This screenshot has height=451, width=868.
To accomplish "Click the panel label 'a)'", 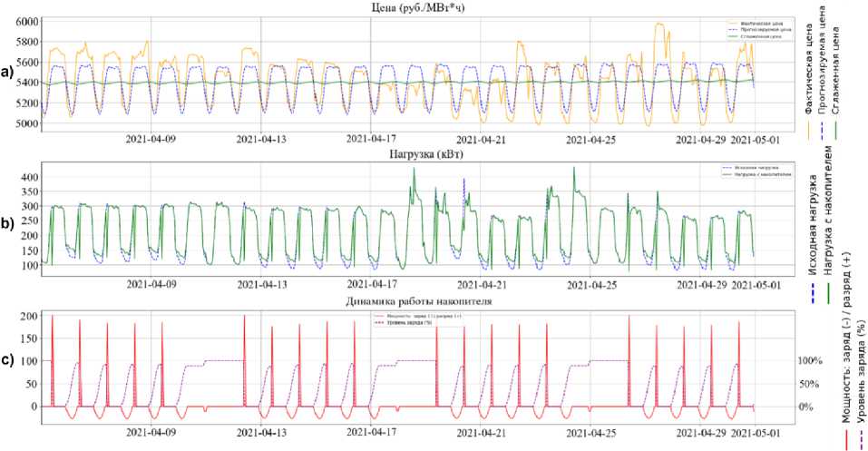I will [x=8, y=72].
